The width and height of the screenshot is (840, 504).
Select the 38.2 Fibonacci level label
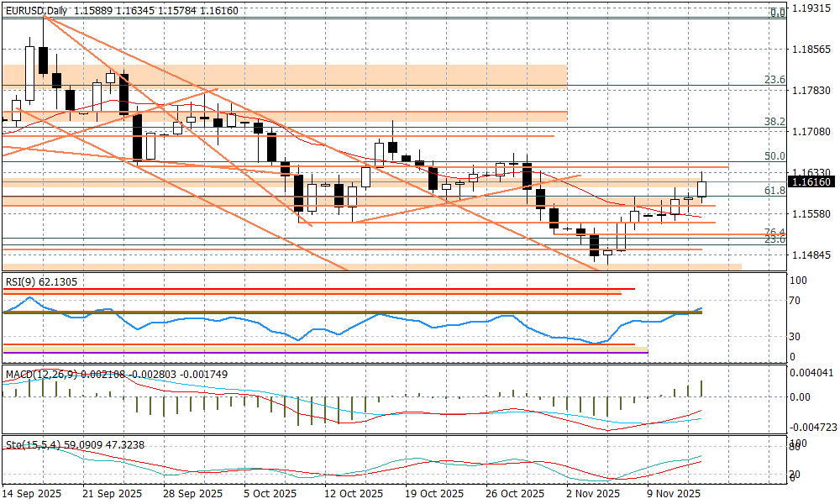(774, 122)
